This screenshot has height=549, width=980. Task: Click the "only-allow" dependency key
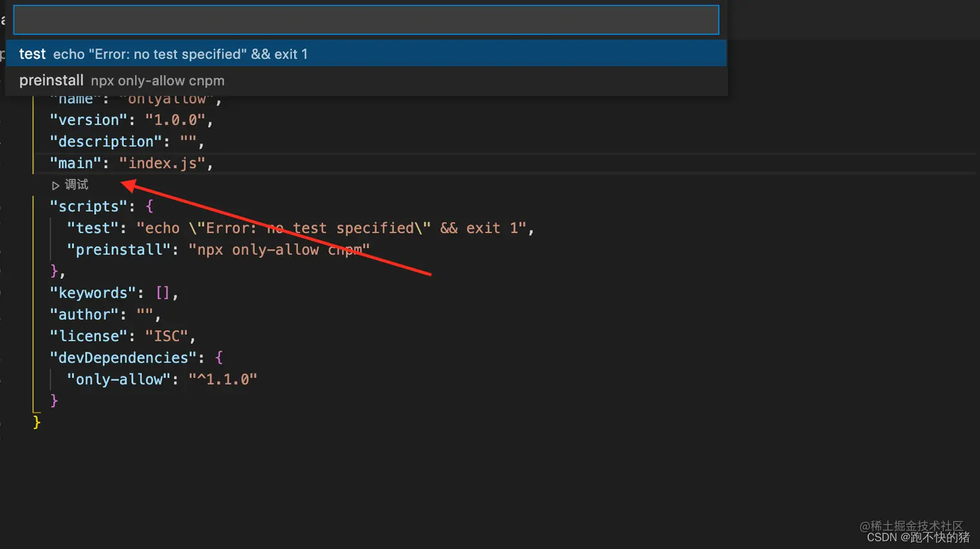pyautogui.click(x=119, y=379)
